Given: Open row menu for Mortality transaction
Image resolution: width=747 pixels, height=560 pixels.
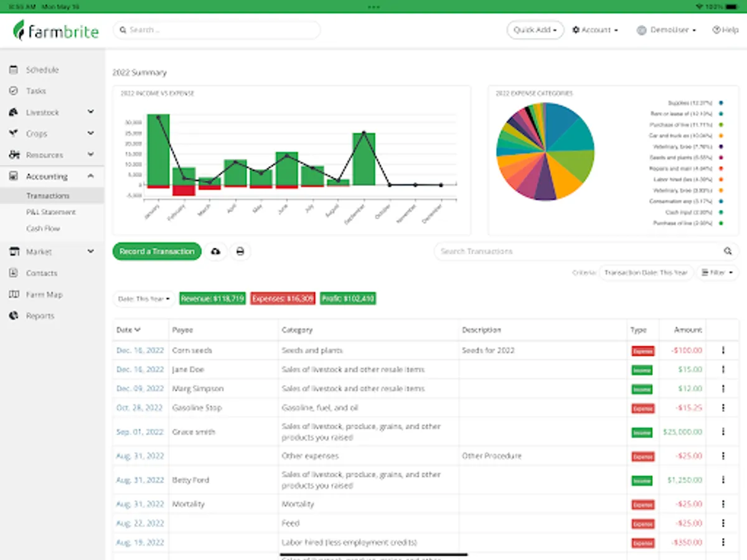Looking at the screenshot, I should tap(723, 505).
